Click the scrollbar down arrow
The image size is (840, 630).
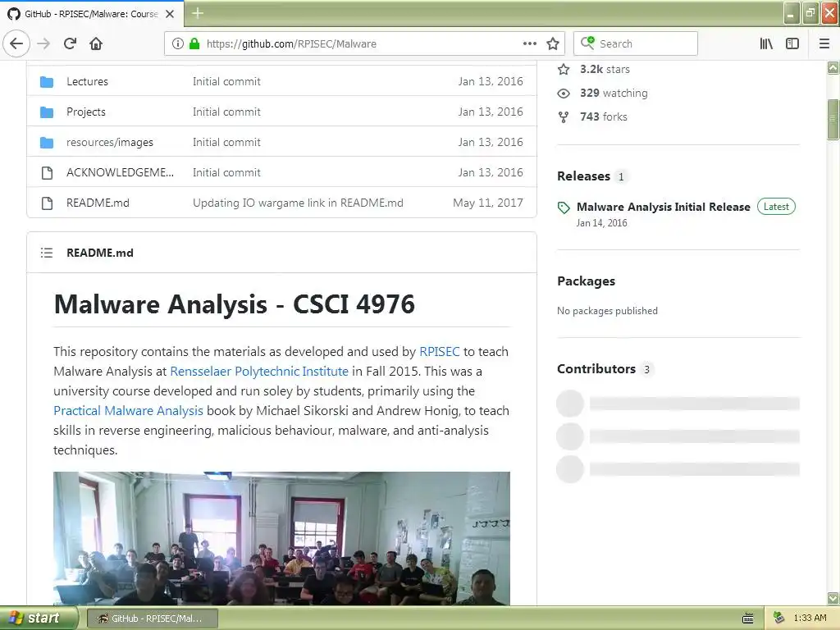pyautogui.click(x=833, y=598)
